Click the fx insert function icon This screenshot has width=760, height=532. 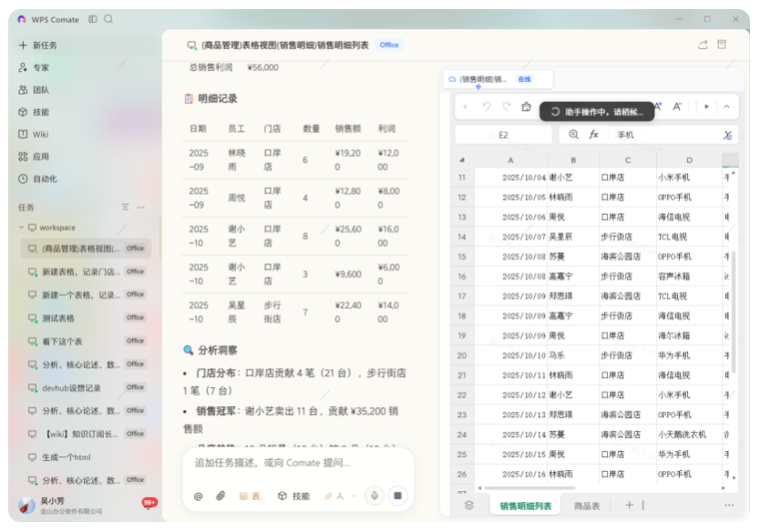point(594,135)
